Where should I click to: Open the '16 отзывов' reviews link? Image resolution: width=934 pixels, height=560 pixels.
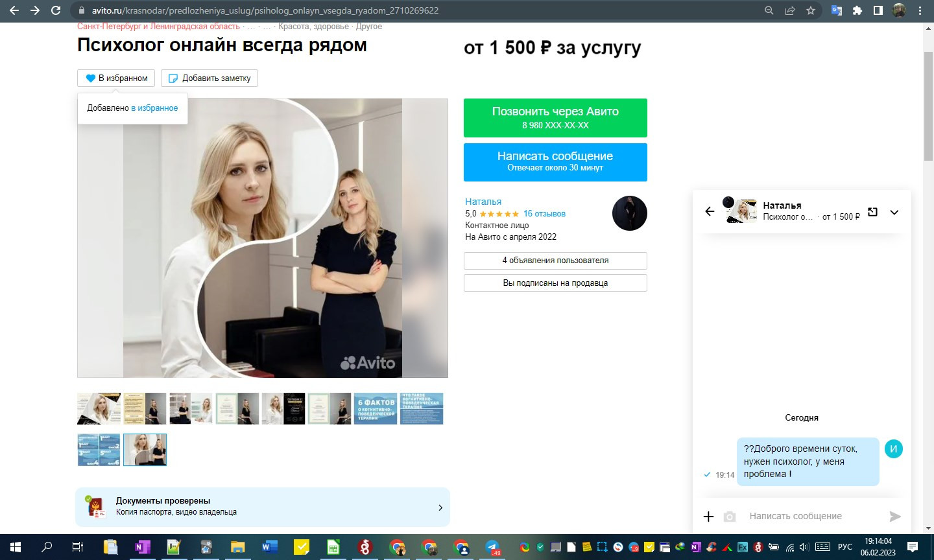(x=544, y=213)
